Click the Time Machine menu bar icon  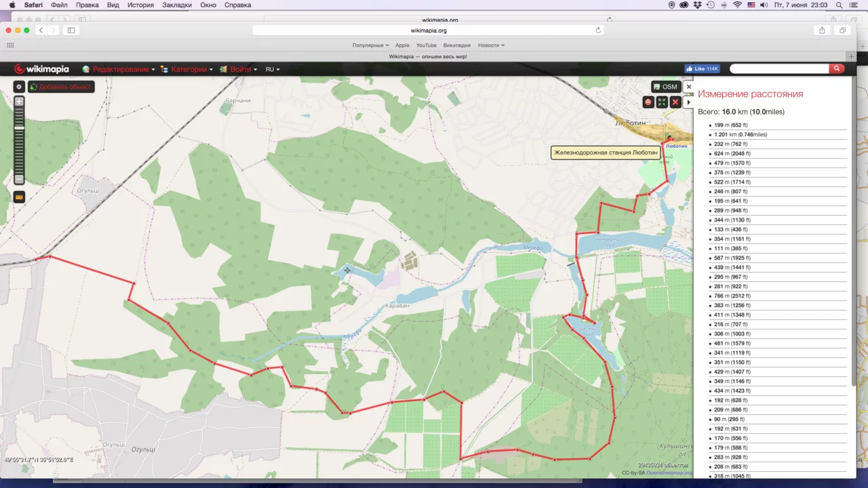click(x=710, y=5)
